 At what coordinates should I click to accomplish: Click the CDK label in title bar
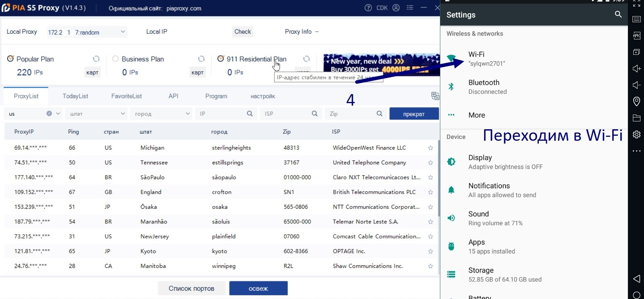click(x=382, y=8)
